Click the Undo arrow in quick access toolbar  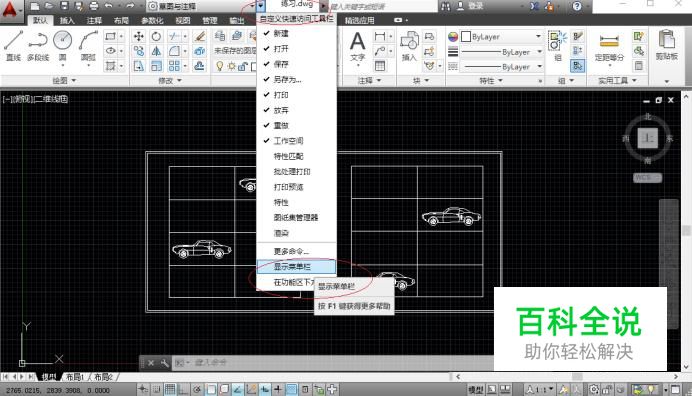pyautogui.click(x=108, y=6)
